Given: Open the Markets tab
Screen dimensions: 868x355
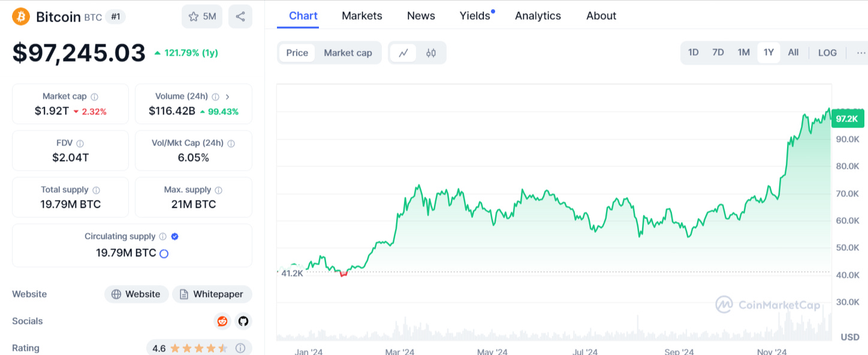Looking at the screenshot, I should (362, 16).
